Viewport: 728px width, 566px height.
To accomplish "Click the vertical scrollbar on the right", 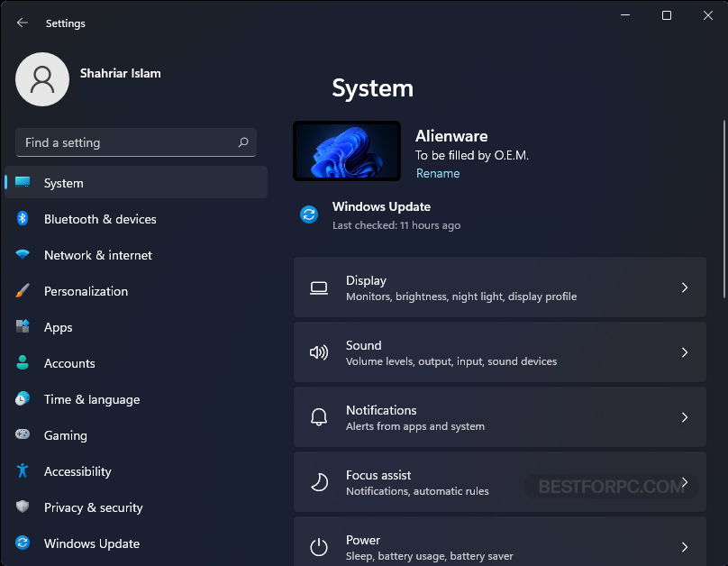I will [723, 209].
